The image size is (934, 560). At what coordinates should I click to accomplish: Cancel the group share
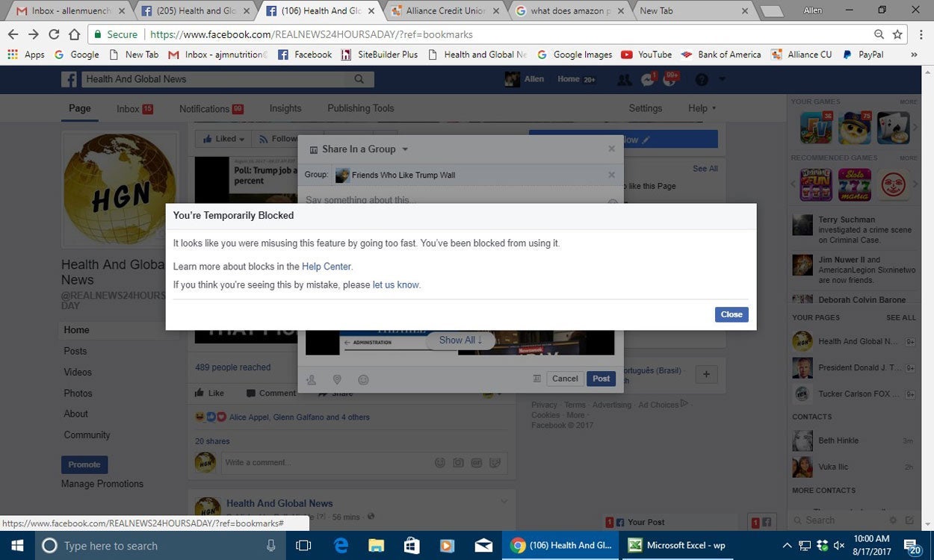tap(565, 379)
